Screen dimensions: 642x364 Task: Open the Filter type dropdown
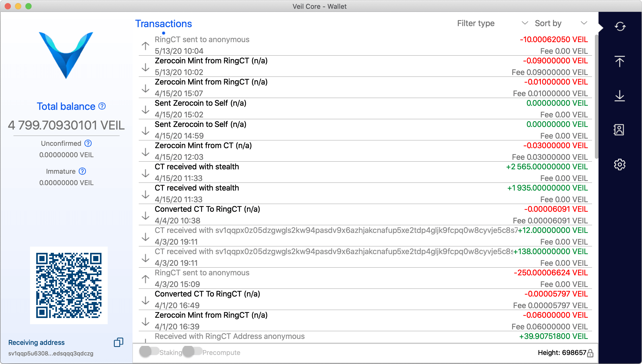pyautogui.click(x=492, y=23)
